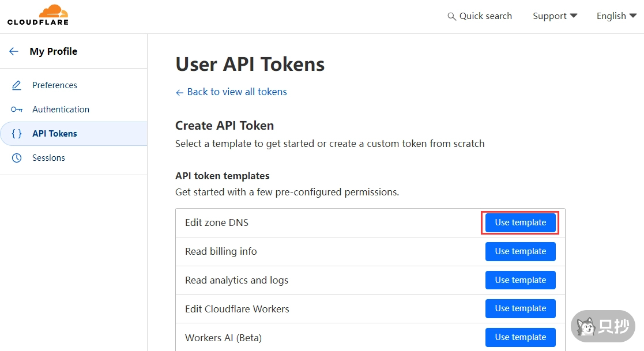Select Sessions from the sidebar
The width and height of the screenshot is (644, 351).
[x=48, y=158]
